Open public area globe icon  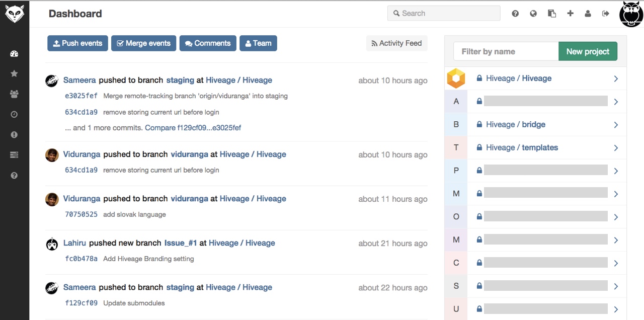[x=533, y=14]
